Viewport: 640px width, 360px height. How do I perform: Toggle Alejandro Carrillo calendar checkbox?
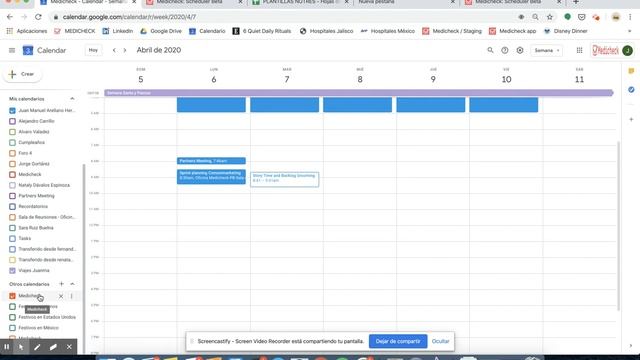(x=12, y=121)
